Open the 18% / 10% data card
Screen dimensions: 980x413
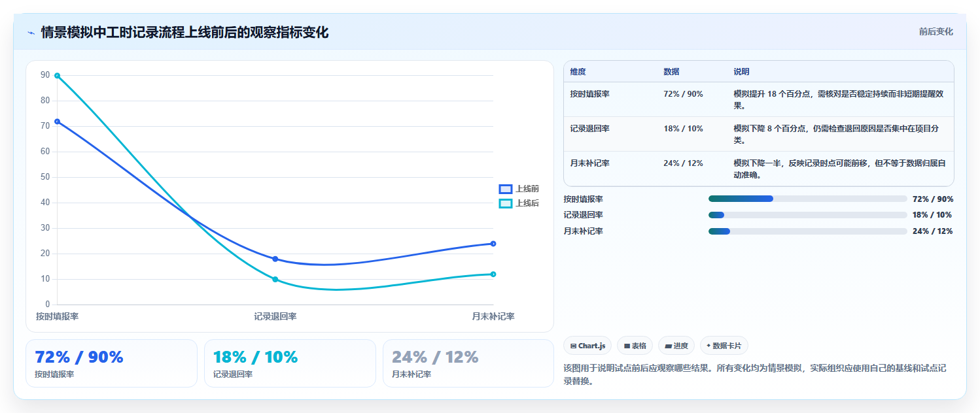click(290, 363)
